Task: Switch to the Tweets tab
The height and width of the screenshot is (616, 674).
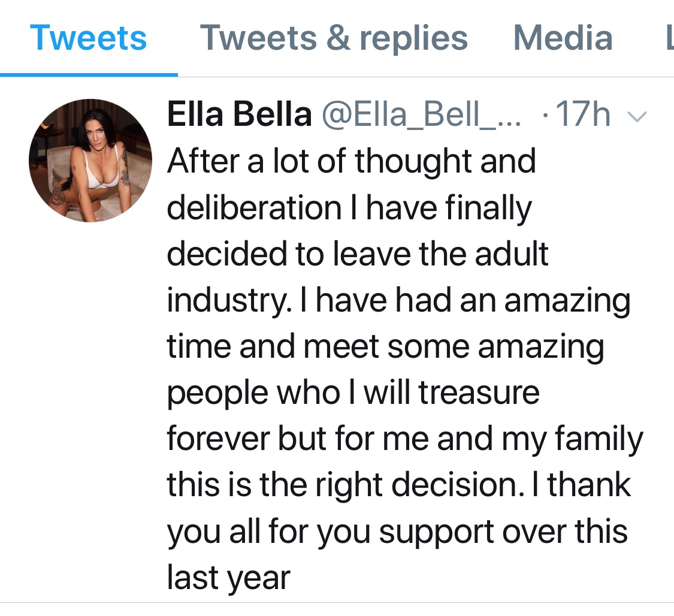Action: pos(88,38)
